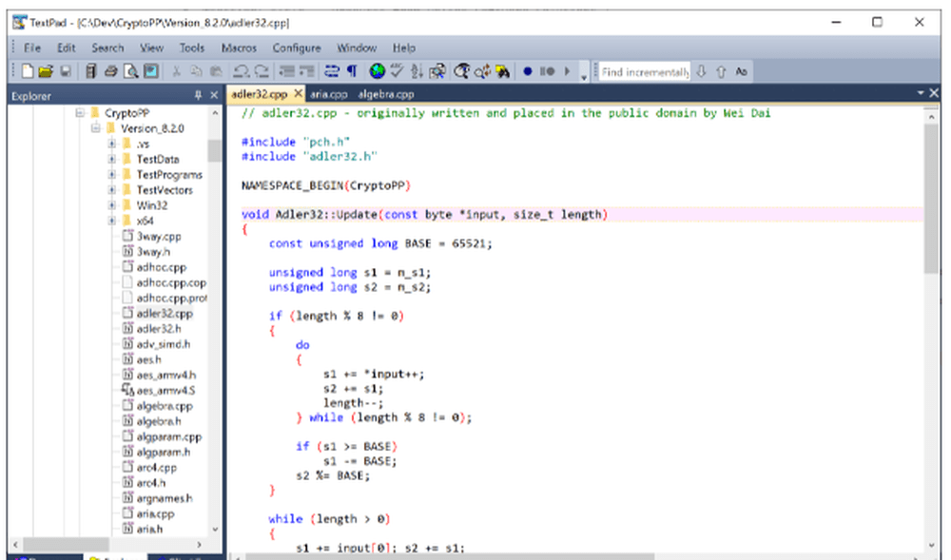The image size is (951, 560).
Task: Find next with the down arrow icon
Action: pos(702,71)
